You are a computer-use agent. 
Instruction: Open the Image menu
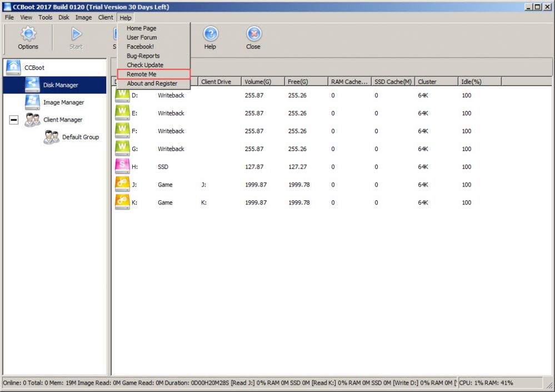[x=83, y=17]
